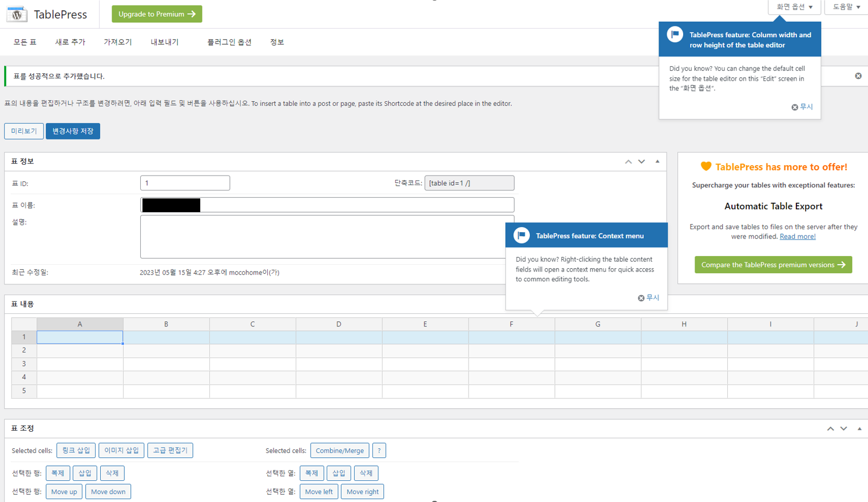
Task: Move 표 정보 panel down with arrow
Action: point(641,162)
